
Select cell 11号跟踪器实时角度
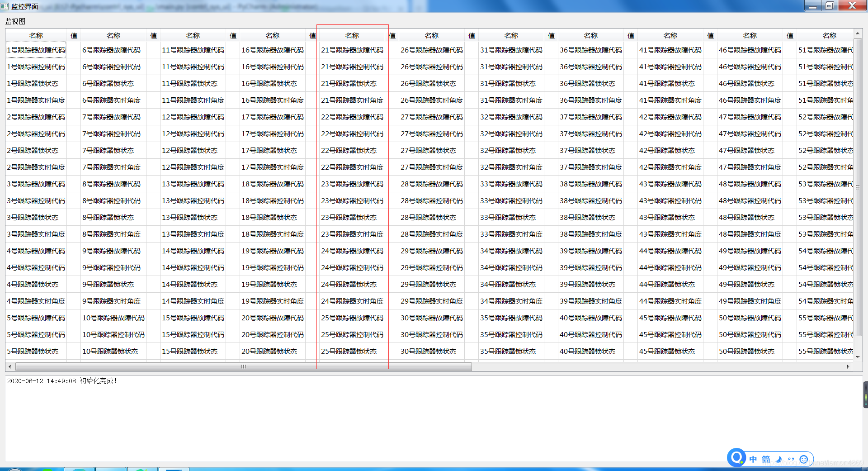point(193,100)
